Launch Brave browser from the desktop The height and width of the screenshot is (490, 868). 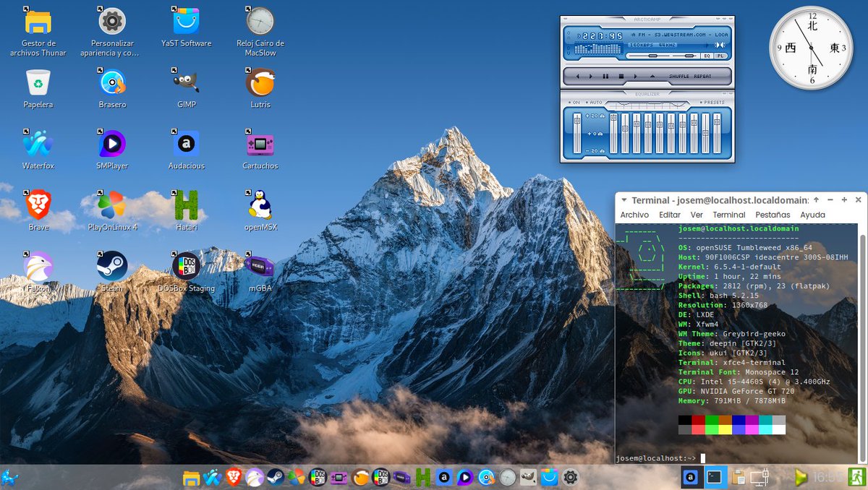click(38, 211)
